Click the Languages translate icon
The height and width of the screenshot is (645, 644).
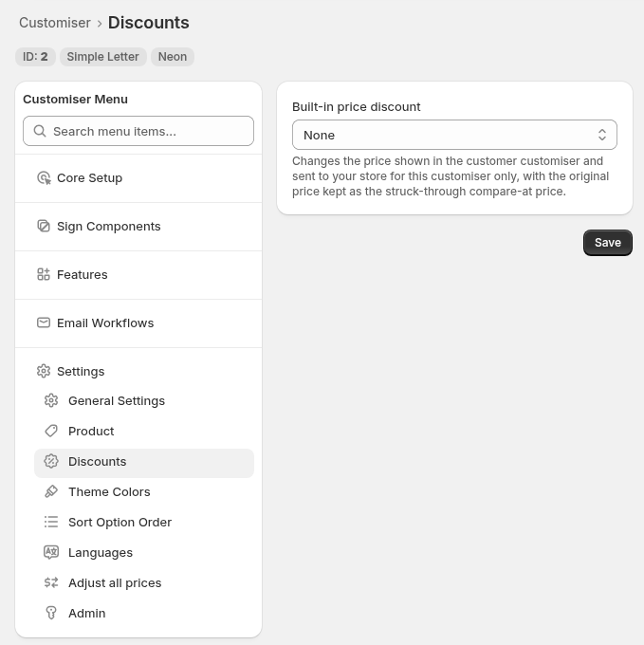coord(51,552)
